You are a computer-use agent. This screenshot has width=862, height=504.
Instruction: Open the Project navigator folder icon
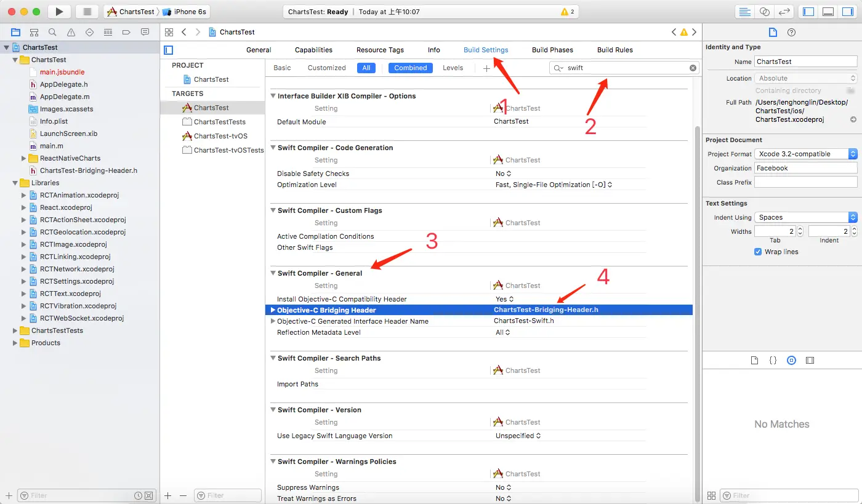(16, 32)
